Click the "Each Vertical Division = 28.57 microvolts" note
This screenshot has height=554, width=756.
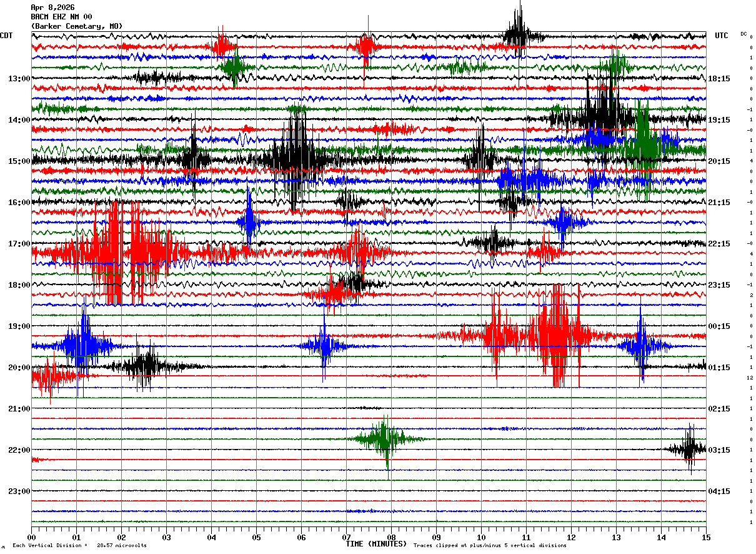tap(79, 546)
